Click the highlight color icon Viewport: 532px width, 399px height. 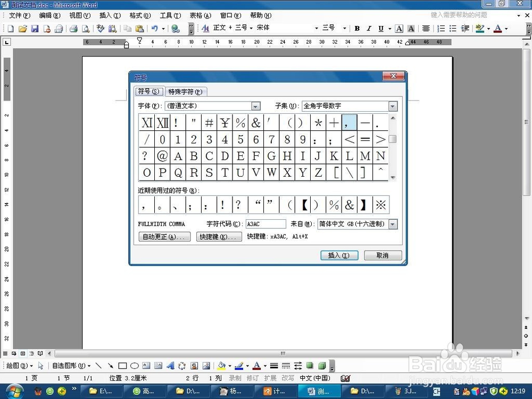point(480,29)
